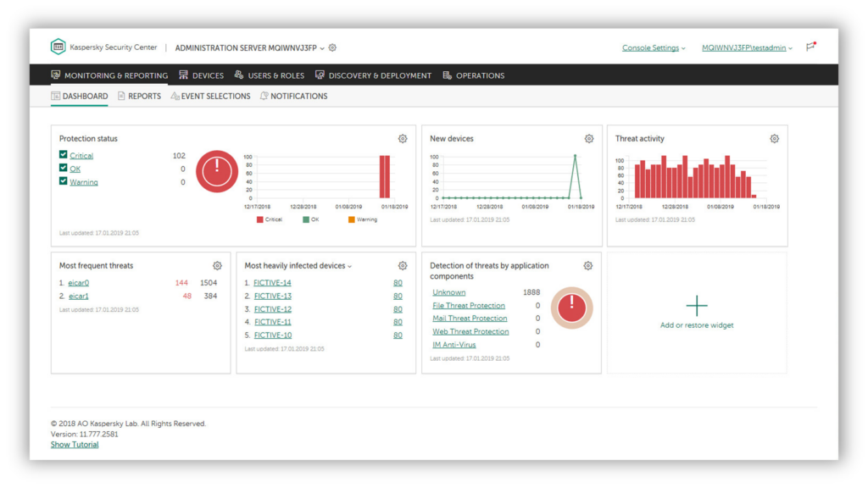This screenshot has width=868, height=488.
Task: Open Threat activity widget settings gear
Action: (x=774, y=139)
